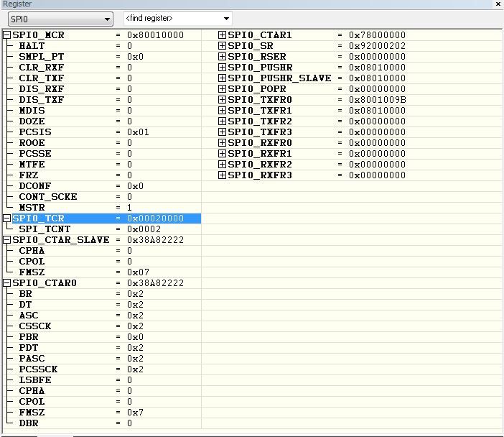Collapse the SPI0_CTAR0 register node
Image resolution: width=504 pixels, height=437 pixels.
[7, 283]
